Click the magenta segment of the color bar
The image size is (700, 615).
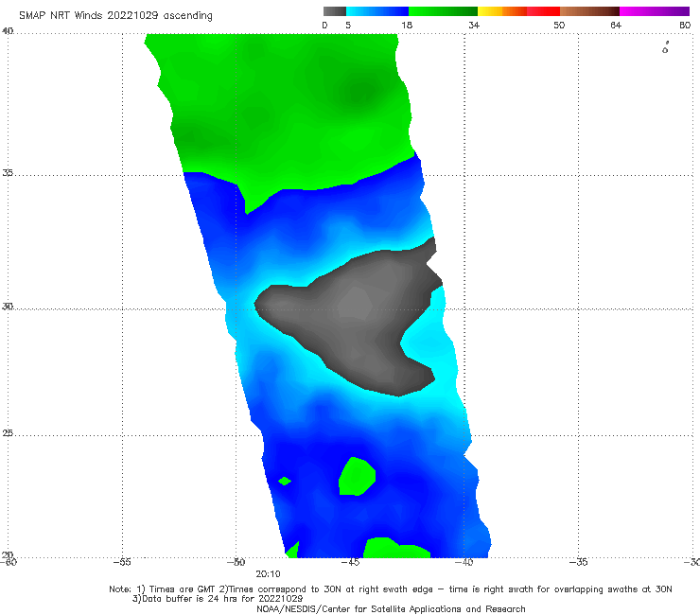655,11
